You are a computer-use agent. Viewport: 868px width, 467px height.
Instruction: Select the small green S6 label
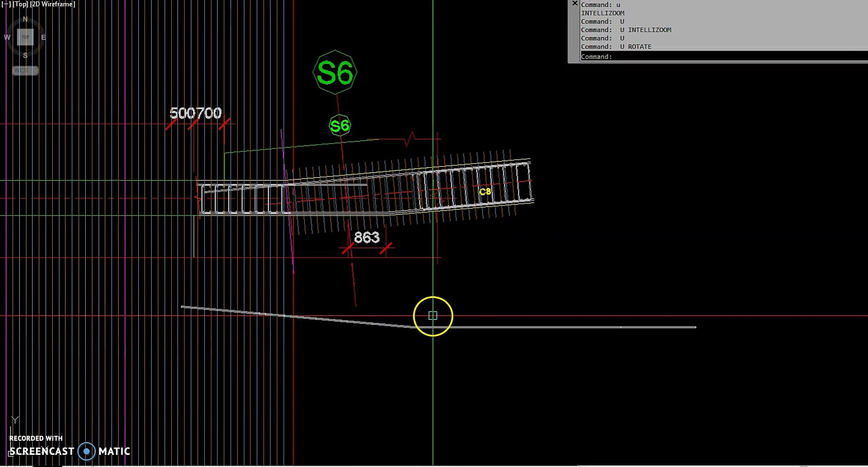(x=340, y=126)
